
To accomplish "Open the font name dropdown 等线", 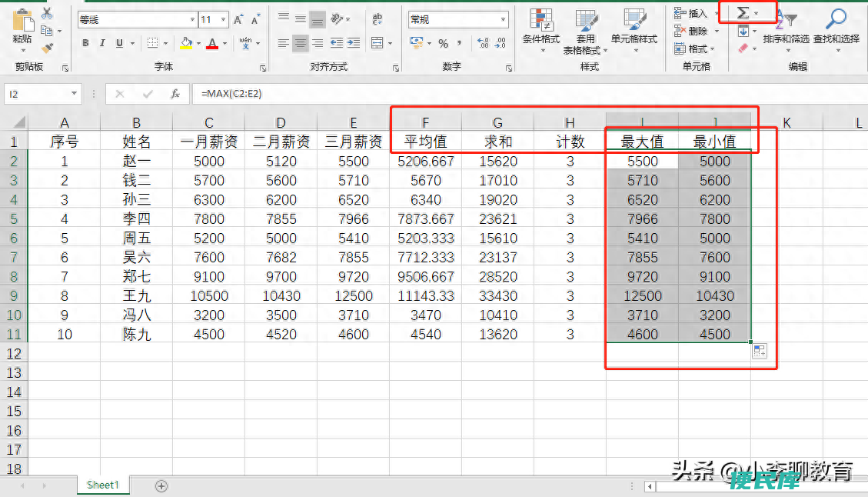I will [x=192, y=19].
